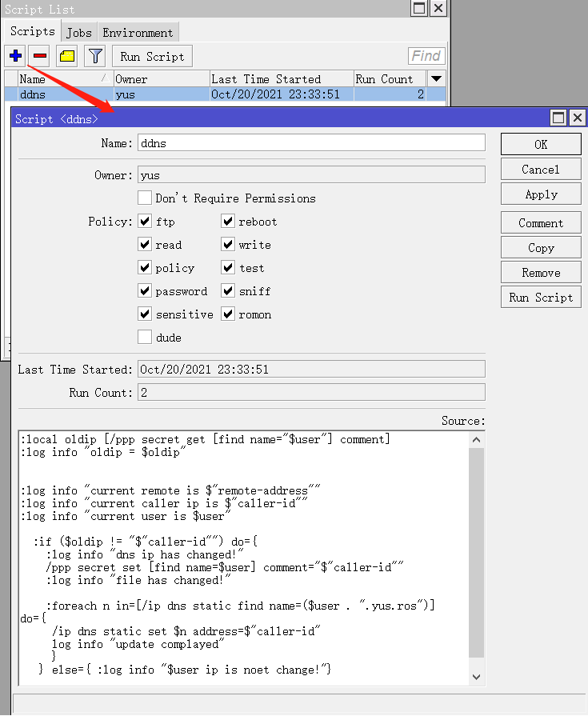Click the blue plus Add script icon
Viewport: 588px width, 716px height.
[x=15, y=56]
